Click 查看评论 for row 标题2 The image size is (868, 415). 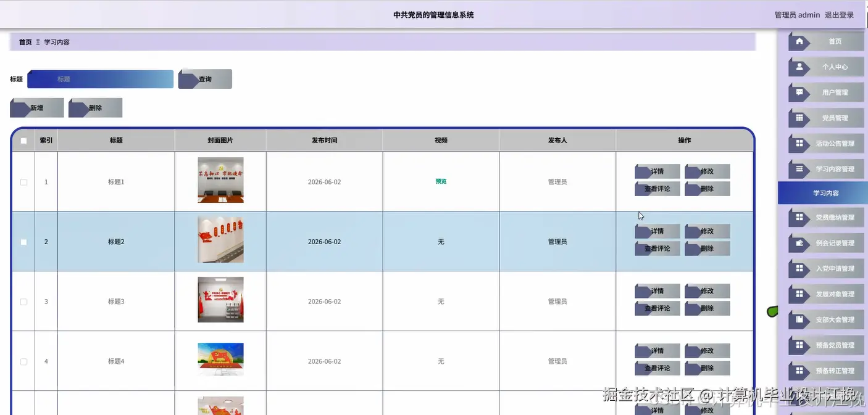657,249
